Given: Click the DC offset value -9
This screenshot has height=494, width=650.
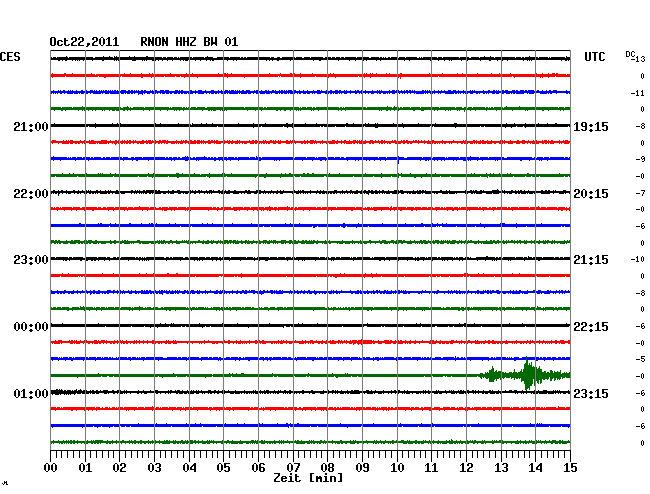Looking at the screenshot, I should pos(640,160).
